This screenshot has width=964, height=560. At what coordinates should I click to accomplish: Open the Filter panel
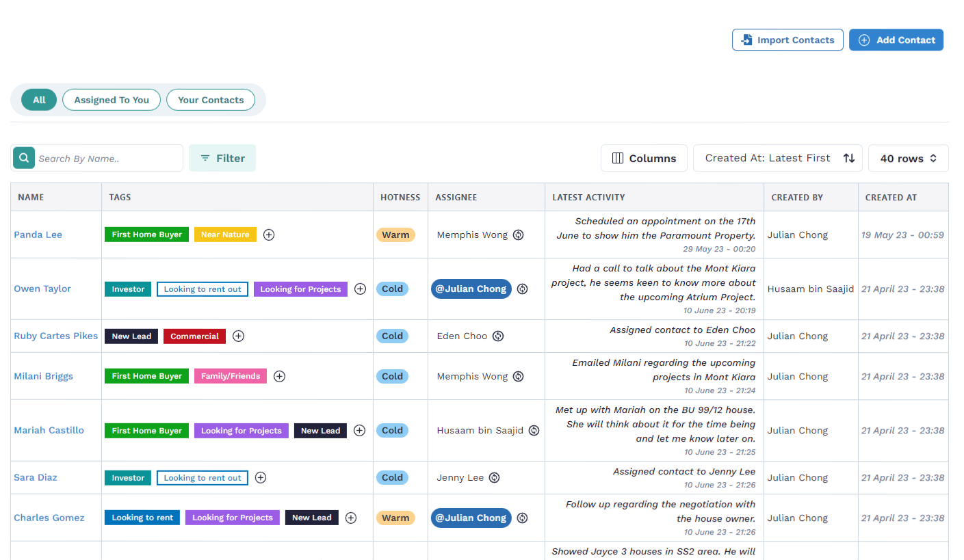[222, 158]
